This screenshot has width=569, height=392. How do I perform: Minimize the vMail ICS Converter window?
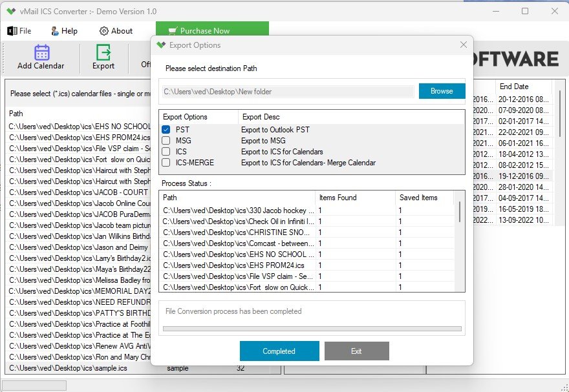[x=496, y=11]
